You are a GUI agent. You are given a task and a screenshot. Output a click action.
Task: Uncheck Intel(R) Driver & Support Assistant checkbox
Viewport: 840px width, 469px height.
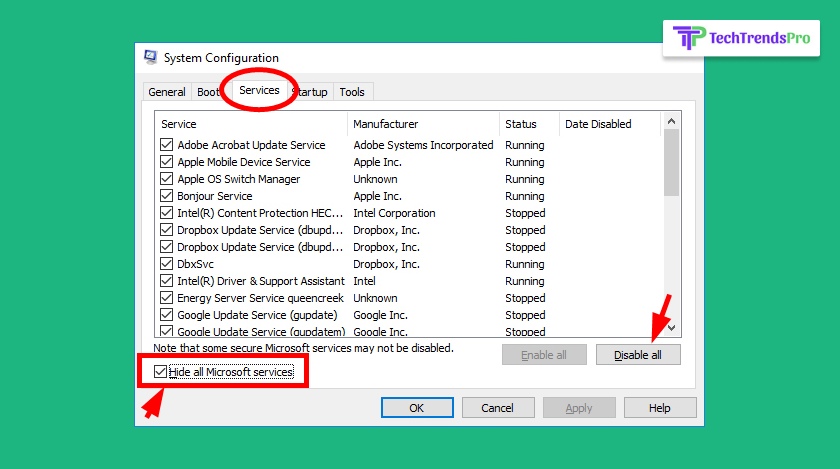coord(166,281)
